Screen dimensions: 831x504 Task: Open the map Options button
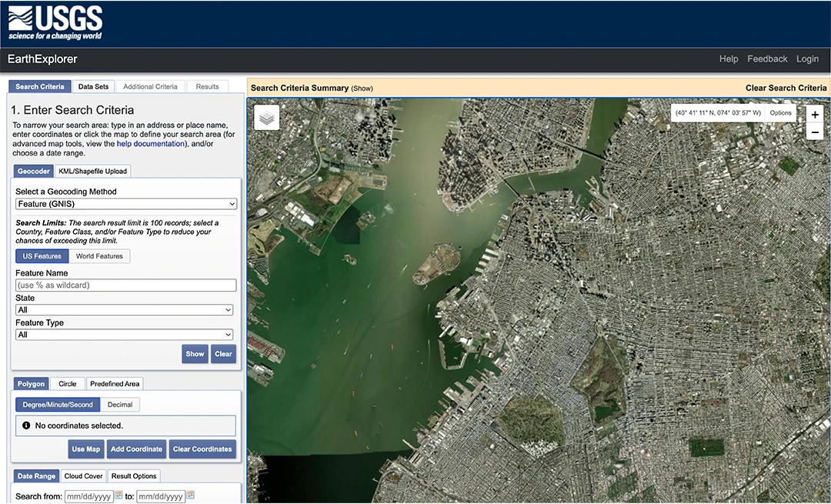pos(780,113)
